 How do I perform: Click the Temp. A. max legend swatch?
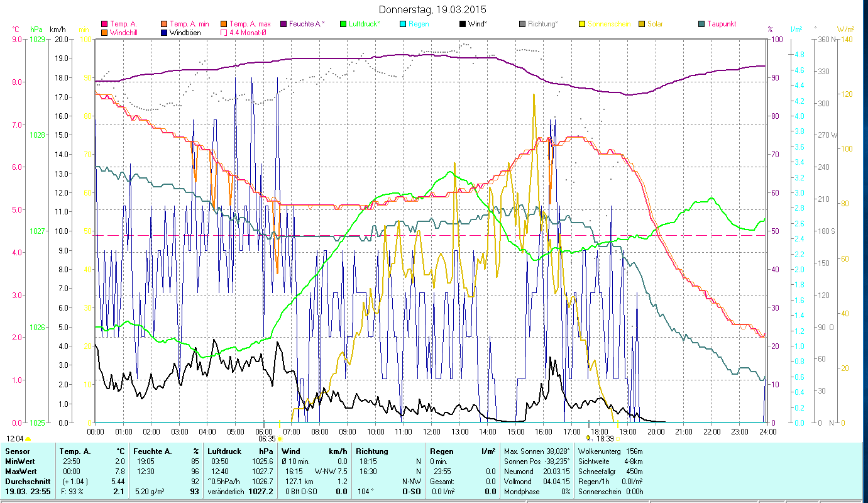tap(223, 24)
